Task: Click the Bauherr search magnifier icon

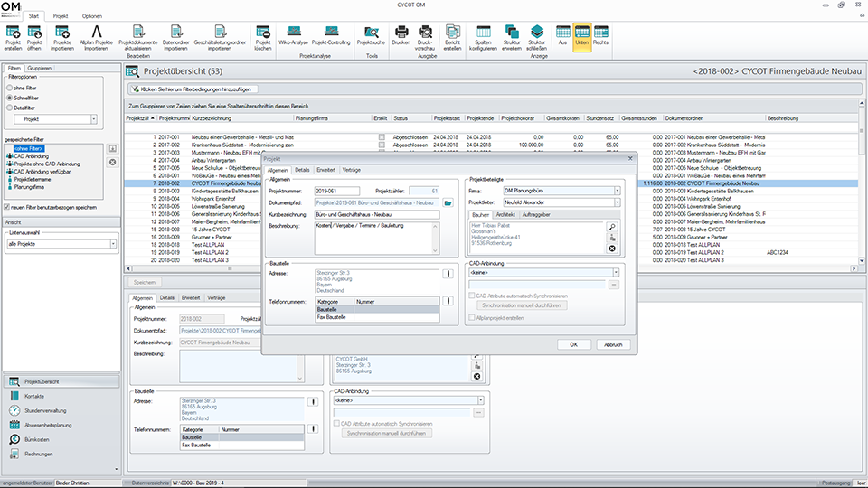Action: 612,227
